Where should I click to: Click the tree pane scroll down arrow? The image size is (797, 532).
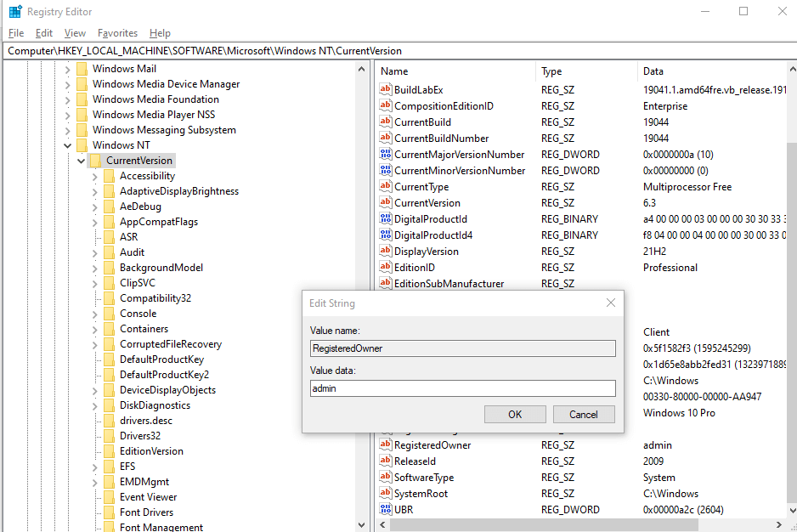pos(361,525)
